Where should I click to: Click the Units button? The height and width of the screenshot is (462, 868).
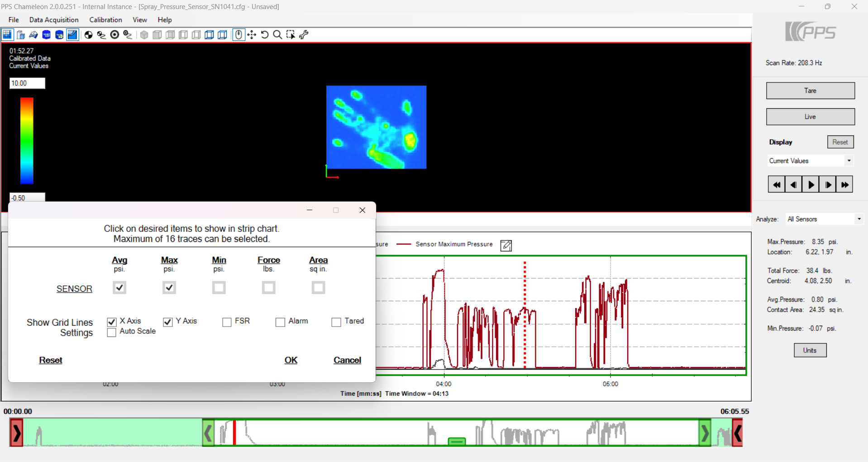pyautogui.click(x=810, y=350)
